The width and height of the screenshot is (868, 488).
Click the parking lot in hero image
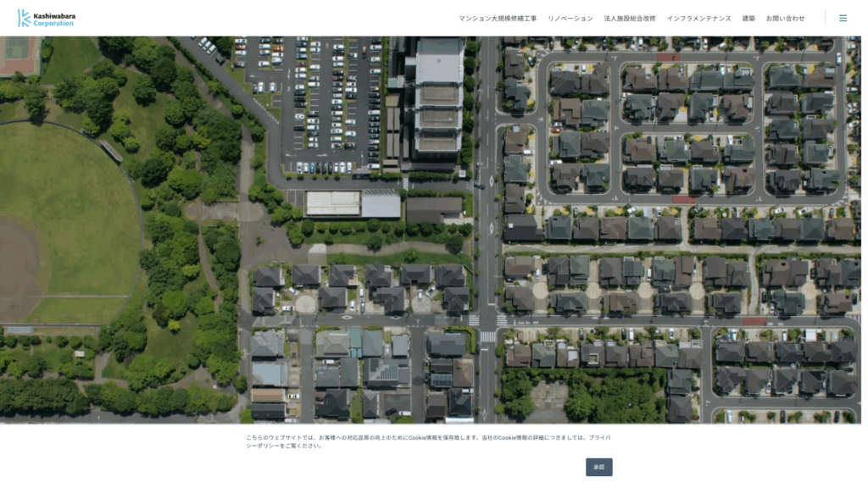[x=331, y=102]
